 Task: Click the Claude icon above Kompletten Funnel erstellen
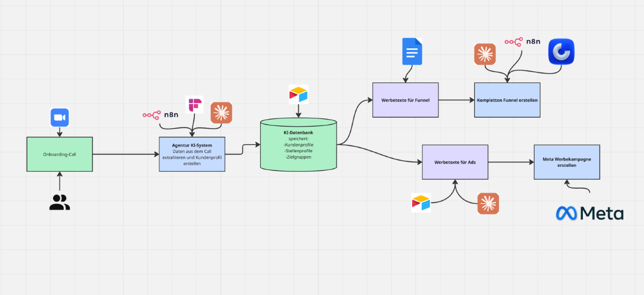485,54
